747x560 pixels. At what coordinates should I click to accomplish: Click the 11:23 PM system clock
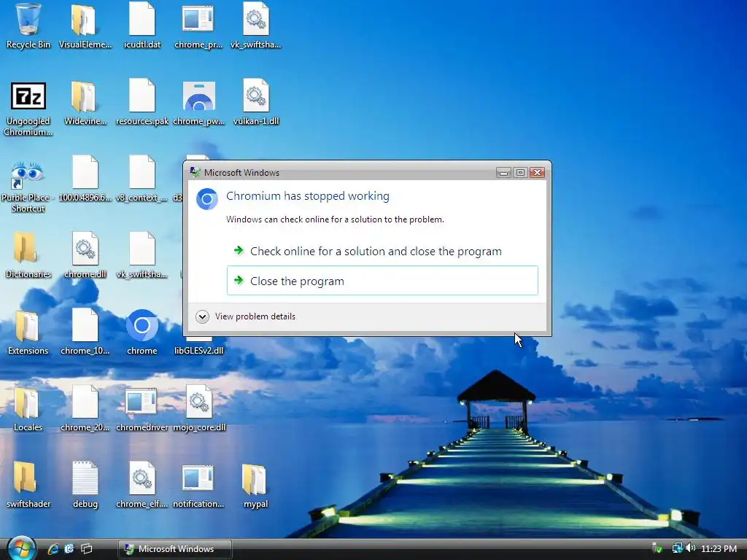[719, 548]
